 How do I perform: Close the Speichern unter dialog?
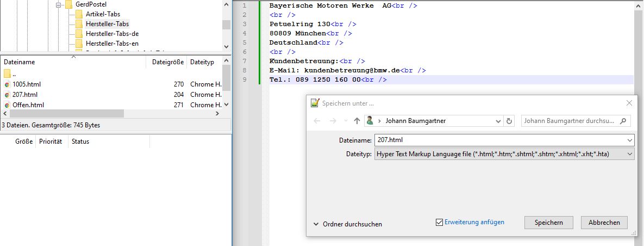(x=629, y=103)
